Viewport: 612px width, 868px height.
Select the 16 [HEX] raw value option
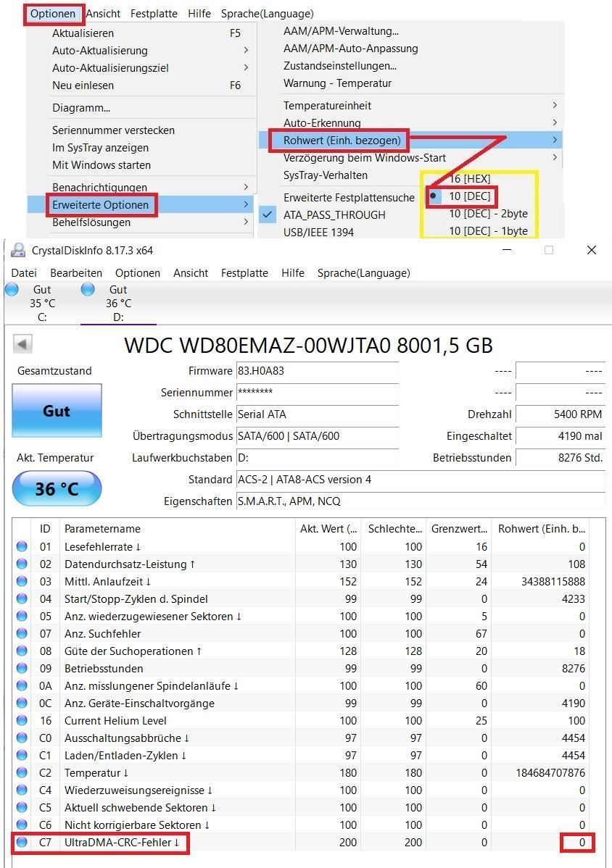click(x=470, y=179)
